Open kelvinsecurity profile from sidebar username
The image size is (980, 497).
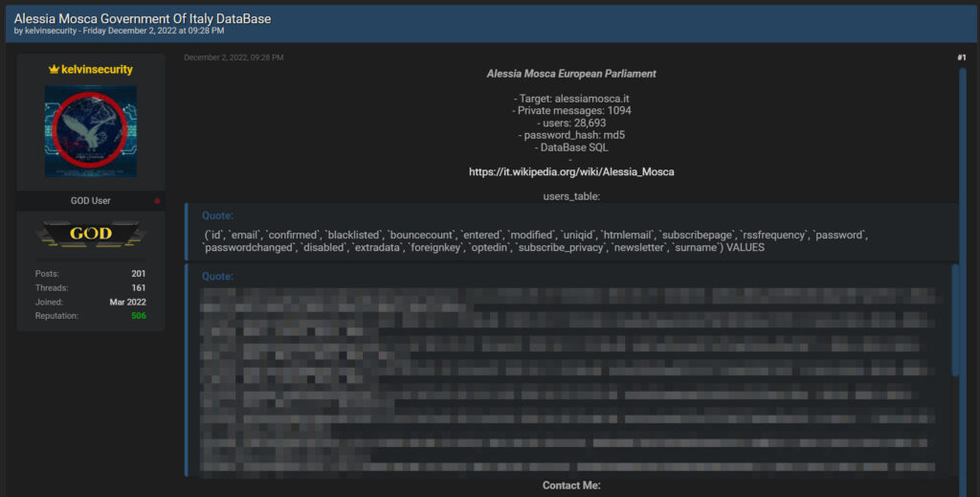pos(97,70)
